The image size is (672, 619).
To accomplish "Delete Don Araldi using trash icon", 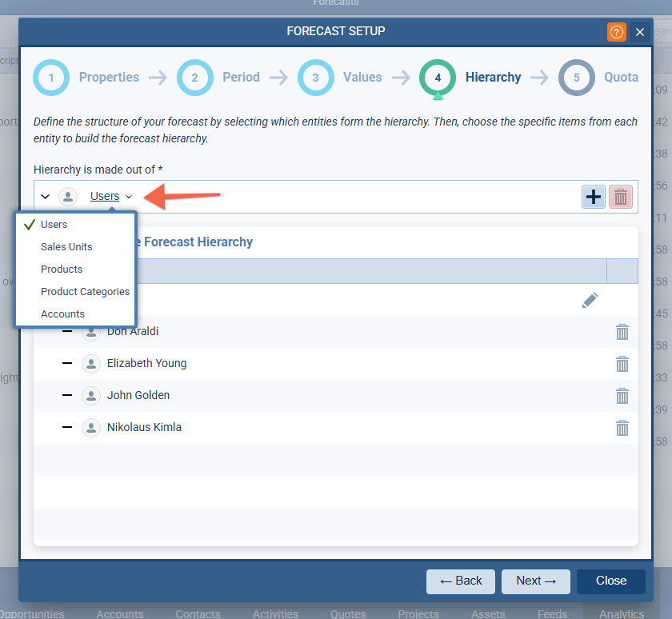I will click(622, 332).
